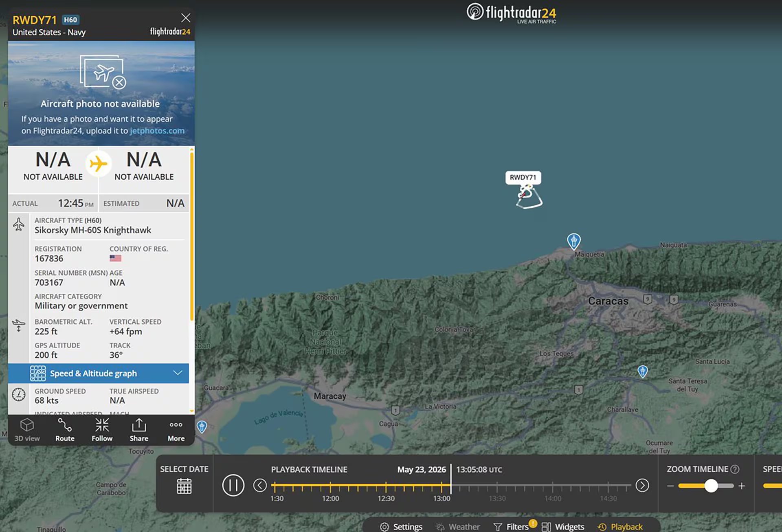This screenshot has width=782, height=532.
Task: Click the RWDY71 callsign heading
Action: 34,20
